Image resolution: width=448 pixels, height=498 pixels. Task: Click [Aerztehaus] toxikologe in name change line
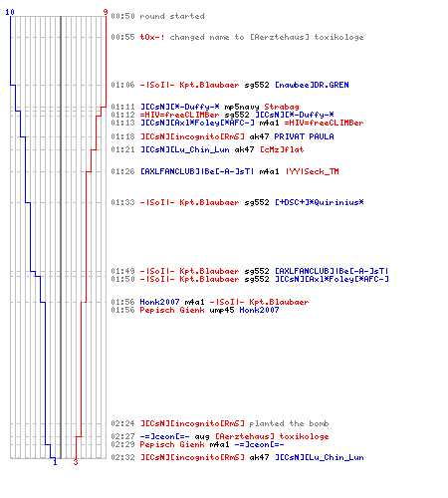coord(307,37)
